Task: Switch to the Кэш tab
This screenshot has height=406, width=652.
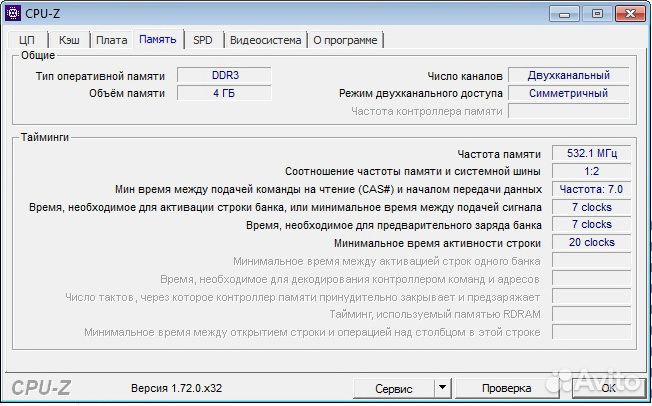Action: (69, 40)
